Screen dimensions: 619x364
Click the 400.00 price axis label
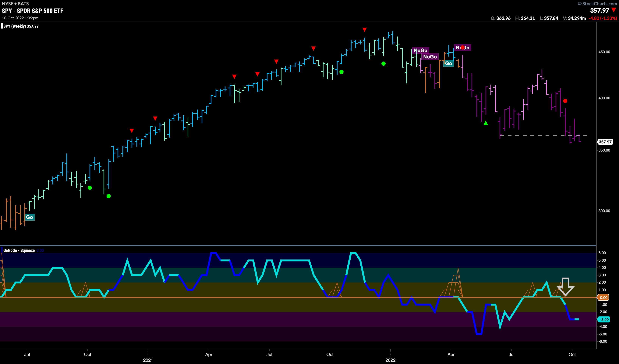604,98
